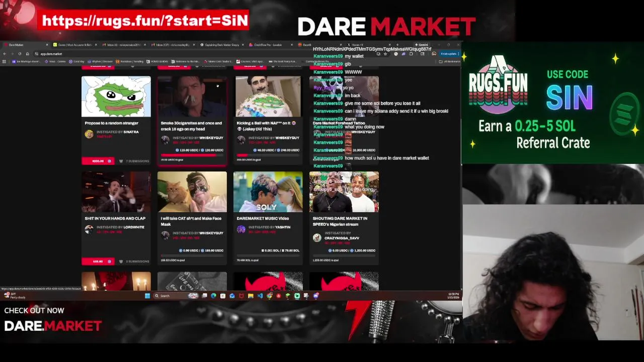Click the red $35.00 button

tap(99, 261)
